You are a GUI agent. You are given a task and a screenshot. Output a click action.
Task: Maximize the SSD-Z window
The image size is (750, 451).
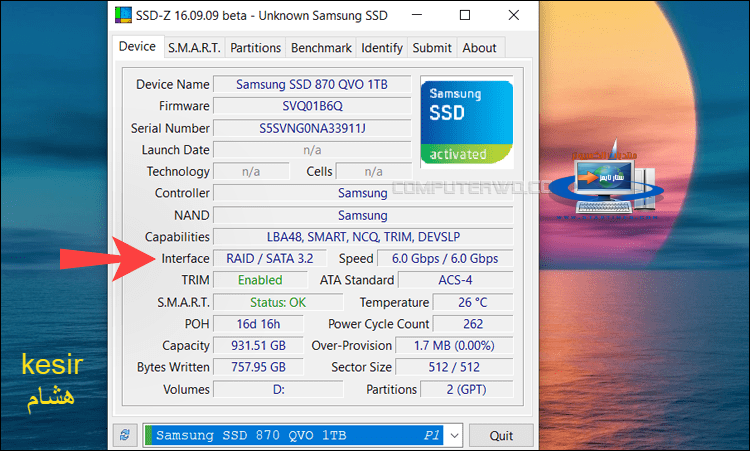point(464,15)
